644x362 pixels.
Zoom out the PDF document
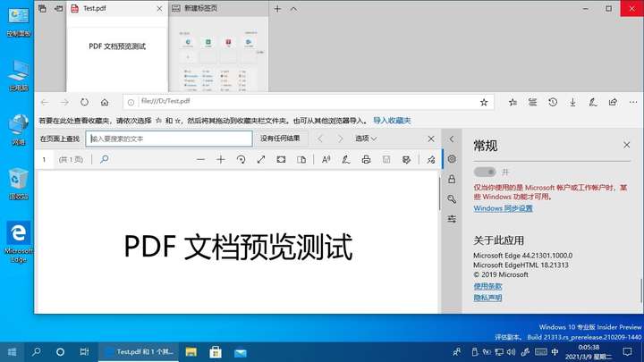coord(200,159)
